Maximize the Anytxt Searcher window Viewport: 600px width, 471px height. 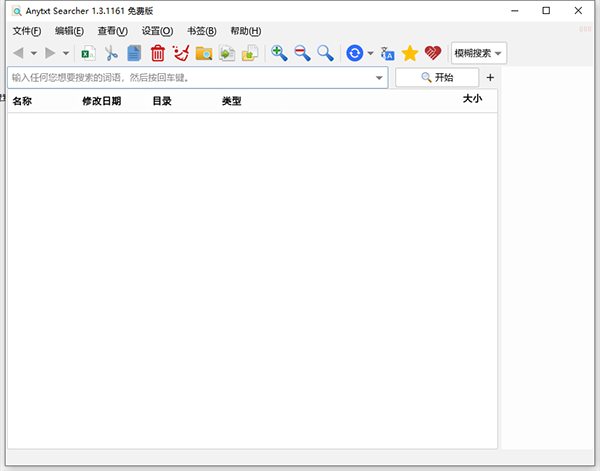(x=546, y=11)
